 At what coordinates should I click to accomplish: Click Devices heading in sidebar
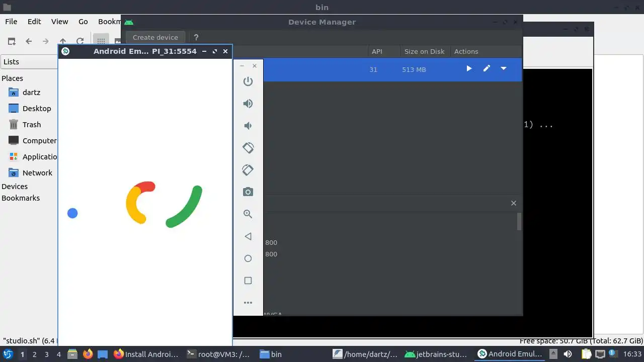(x=15, y=187)
